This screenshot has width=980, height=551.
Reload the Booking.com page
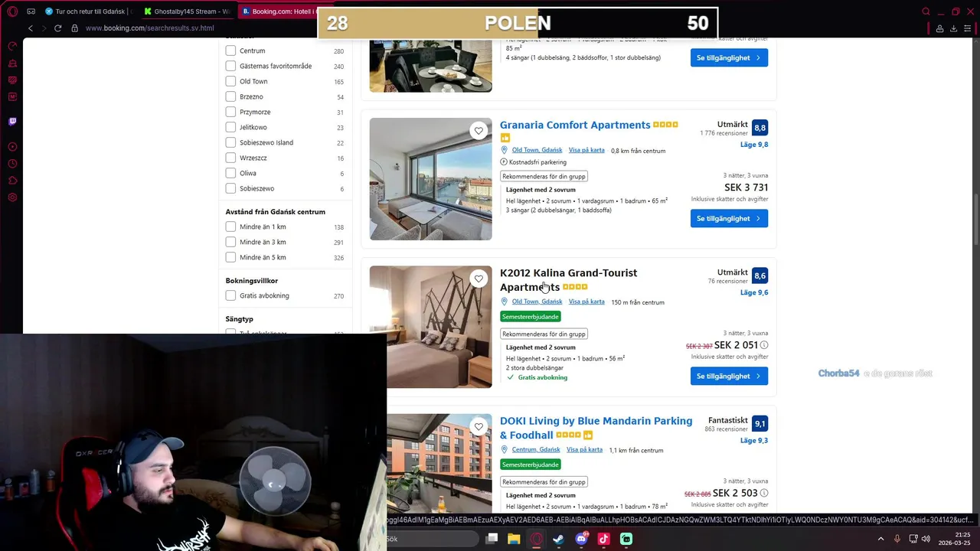click(x=57, y=28)
